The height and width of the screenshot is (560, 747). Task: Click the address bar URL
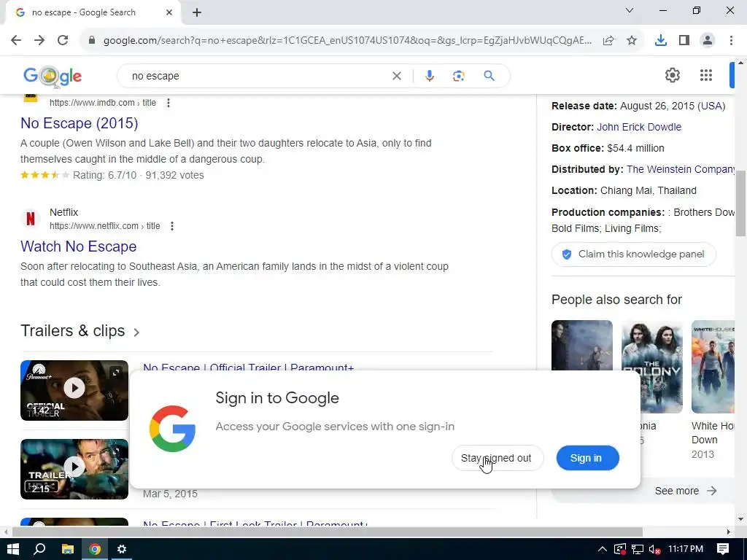tap(347, 41)
